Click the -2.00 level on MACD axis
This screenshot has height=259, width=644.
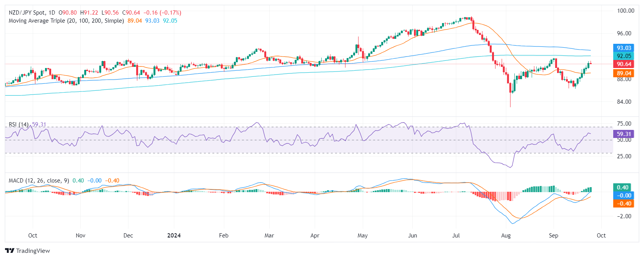624,216
